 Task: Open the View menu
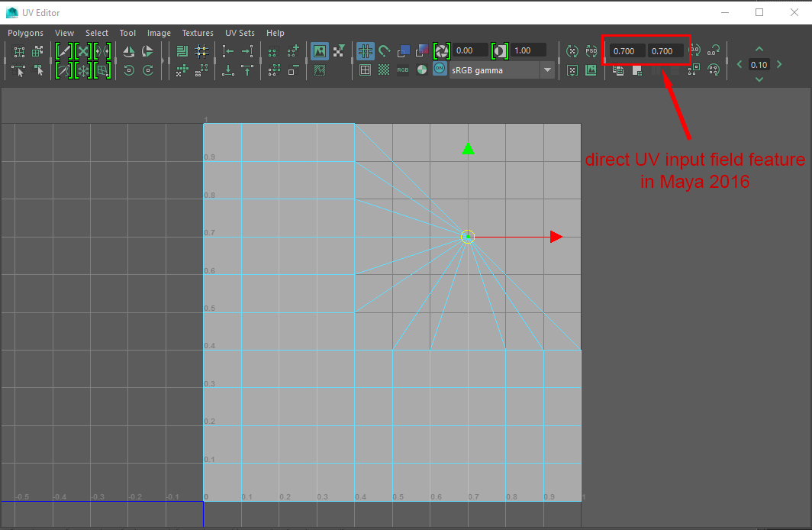point(64,33)
